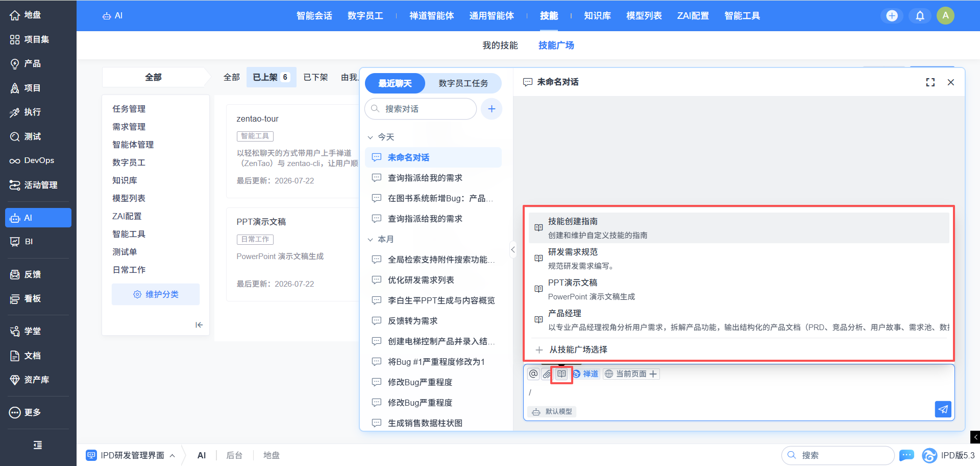Screen dimensions: 980x466
Task: Collapse the left navigation sidebar
Action: [x=38, y=445]
